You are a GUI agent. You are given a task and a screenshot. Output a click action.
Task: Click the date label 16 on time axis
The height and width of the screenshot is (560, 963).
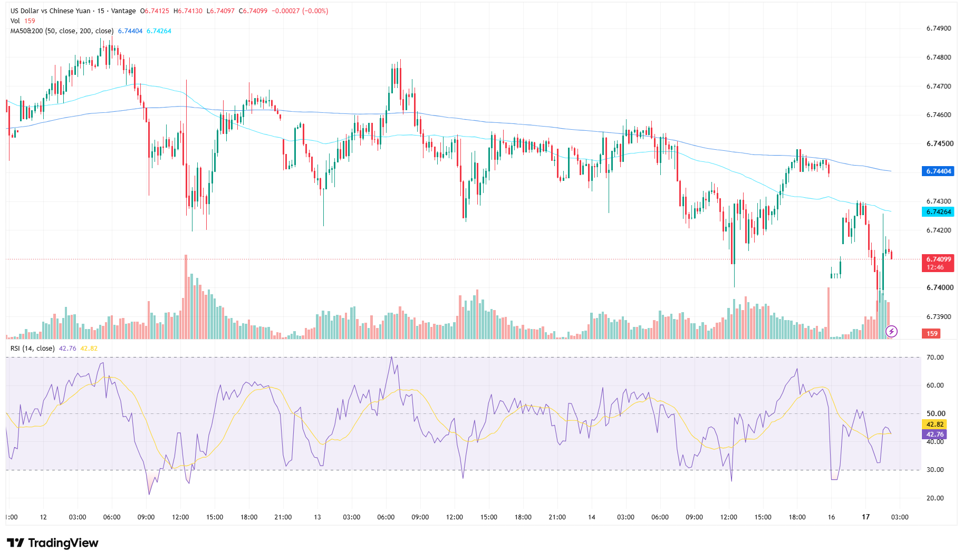point(831,517)
